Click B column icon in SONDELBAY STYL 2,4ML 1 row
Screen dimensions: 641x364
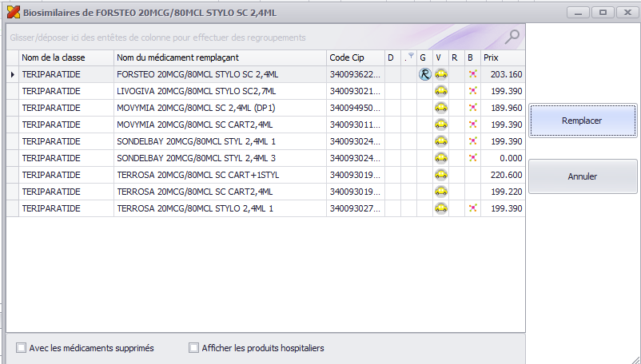coord(472,141)
